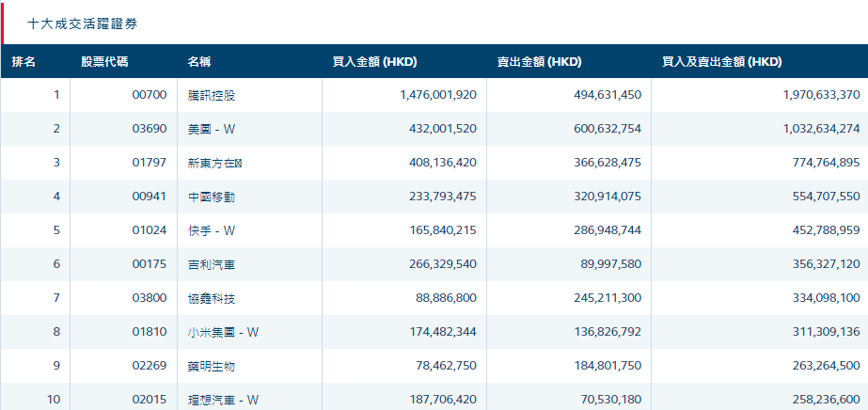Screen dimensions: 868x410
Task: Click the name 中國移動
Action: pyautogui.click(x=212, y=197)
